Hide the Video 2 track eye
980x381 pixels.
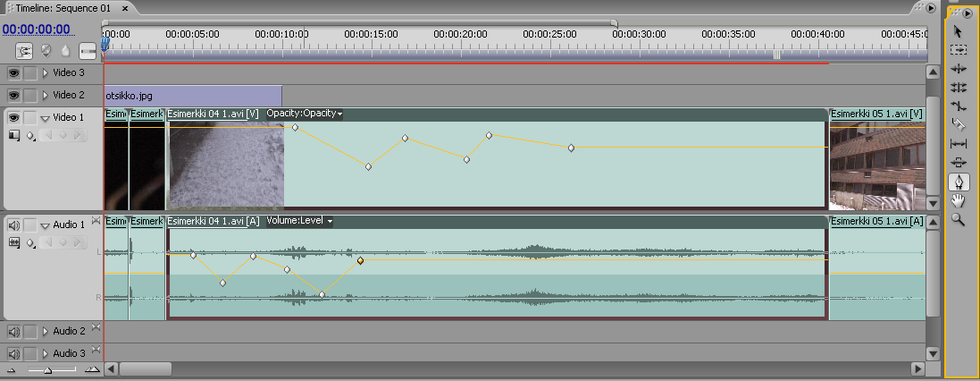click(x=13, y=95)
